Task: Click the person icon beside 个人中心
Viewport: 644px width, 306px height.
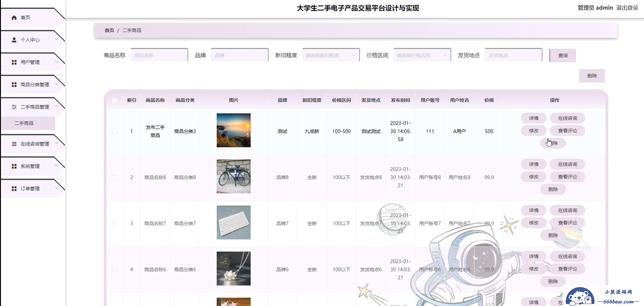Action: pos(14,40)
